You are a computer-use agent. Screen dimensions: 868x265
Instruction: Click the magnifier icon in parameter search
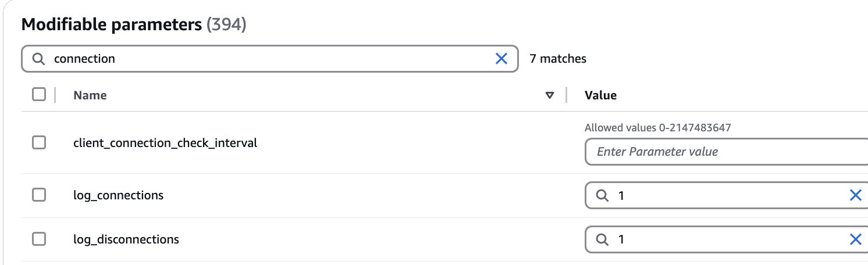tap(38, 59)
